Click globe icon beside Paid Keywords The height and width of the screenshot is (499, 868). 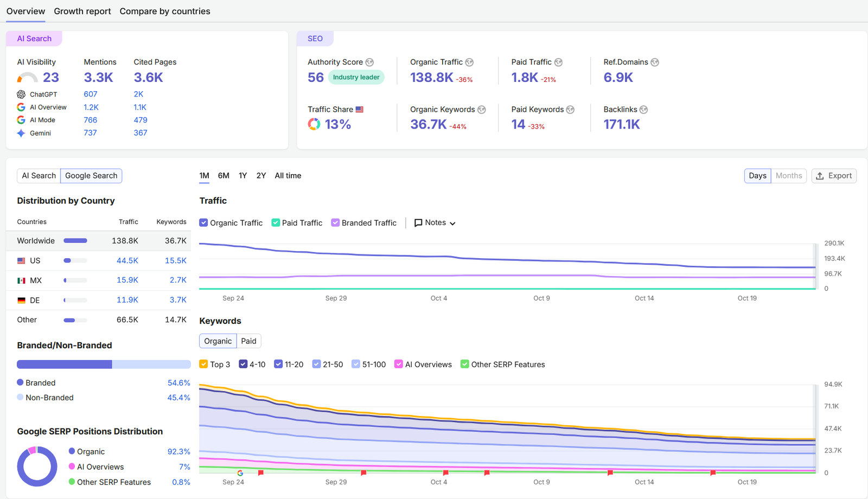570,110
